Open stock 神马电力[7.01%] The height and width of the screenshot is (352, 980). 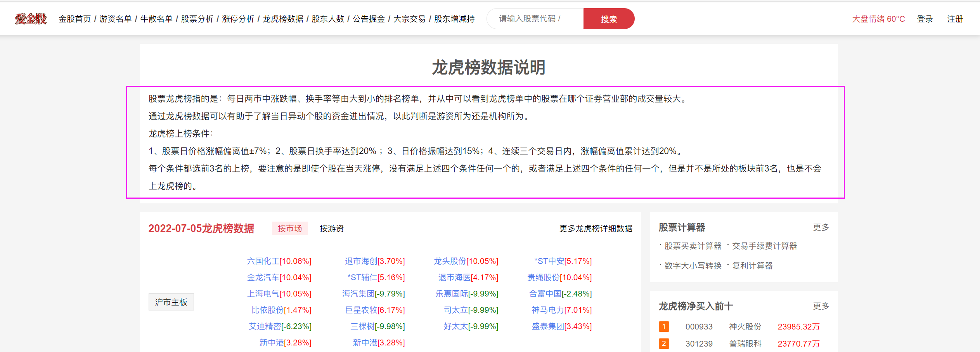(562, 310)
